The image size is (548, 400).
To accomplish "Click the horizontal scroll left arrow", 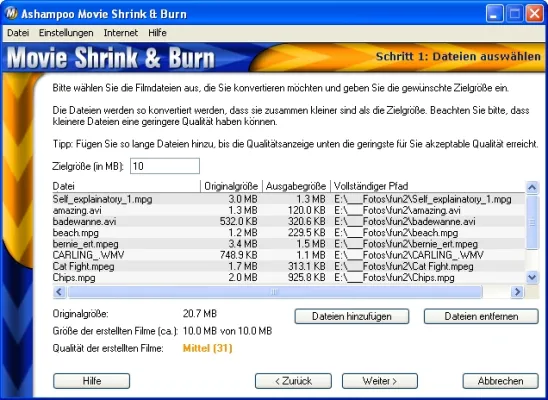I will [59, 291].
